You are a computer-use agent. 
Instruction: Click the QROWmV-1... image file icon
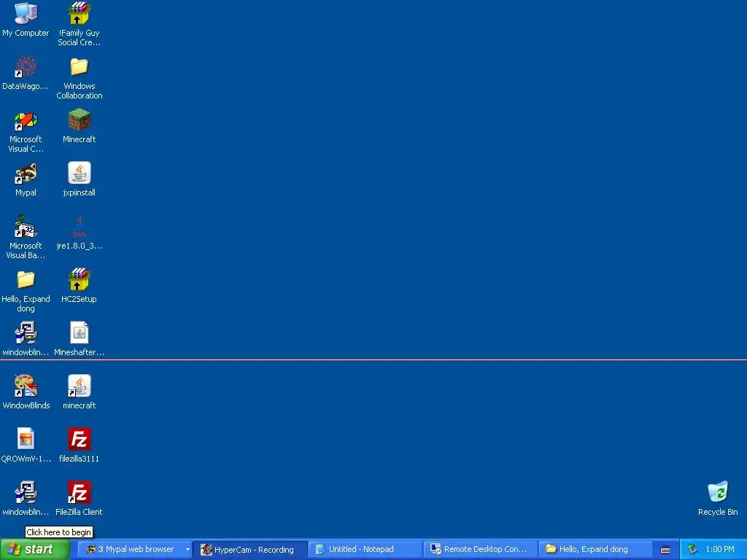pos(26,440)
